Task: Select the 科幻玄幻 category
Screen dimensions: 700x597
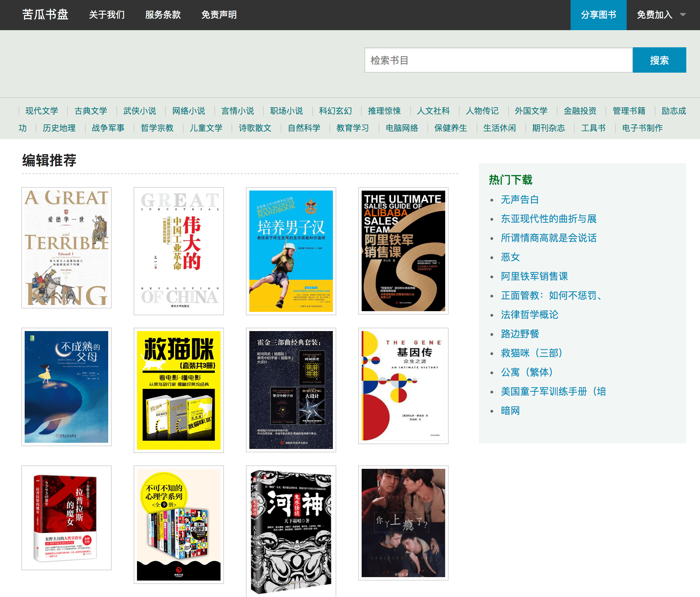Action: tap(335, 111)
